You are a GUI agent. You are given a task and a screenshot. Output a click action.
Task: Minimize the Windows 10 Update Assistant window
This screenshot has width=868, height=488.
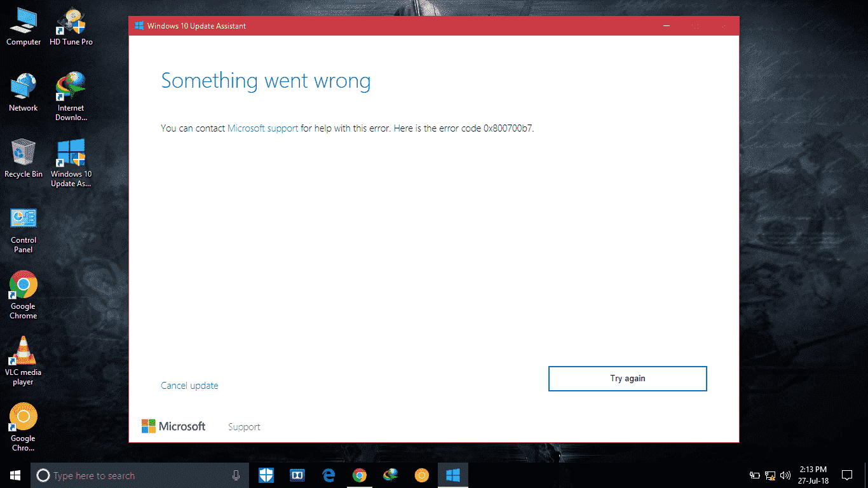(667, 26)
